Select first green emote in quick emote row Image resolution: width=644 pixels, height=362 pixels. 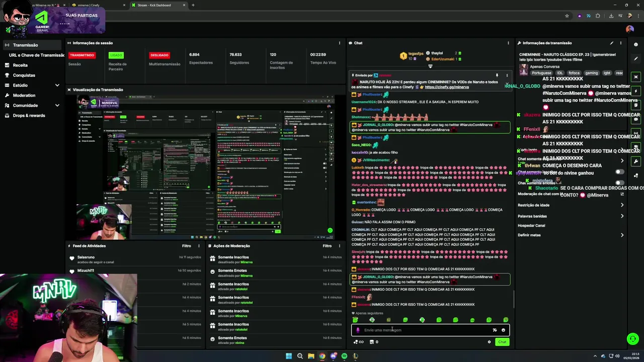click(355, 320)
